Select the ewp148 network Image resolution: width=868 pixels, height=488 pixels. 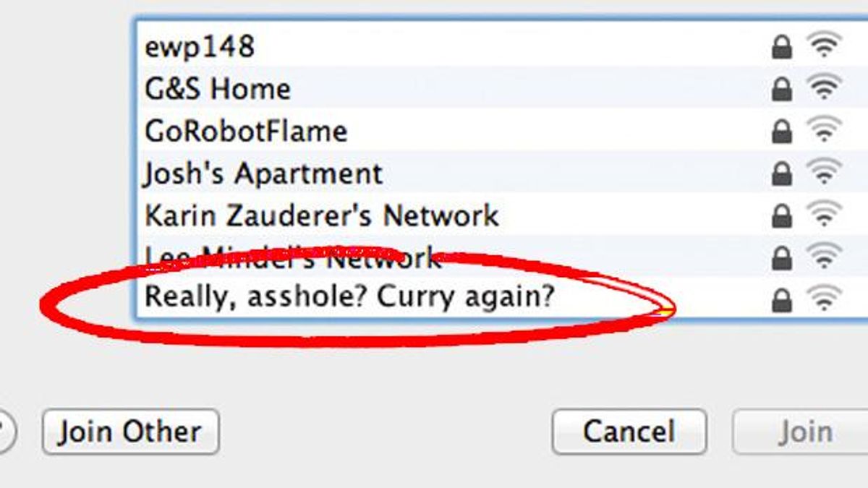pos(501,46)
